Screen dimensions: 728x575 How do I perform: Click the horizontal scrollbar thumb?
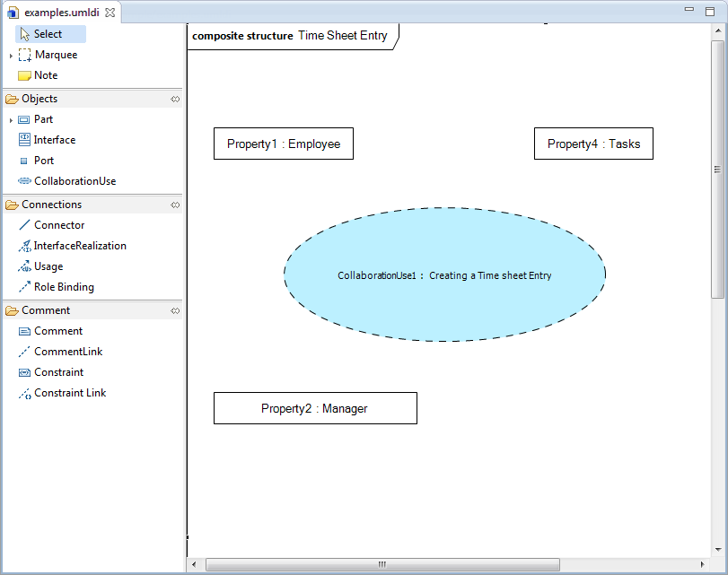382,564
